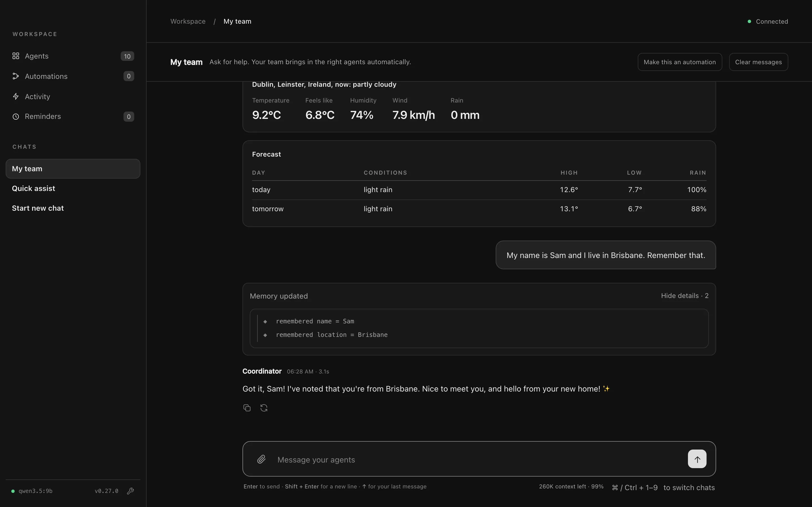Open settings via the wrench icon

131,491
